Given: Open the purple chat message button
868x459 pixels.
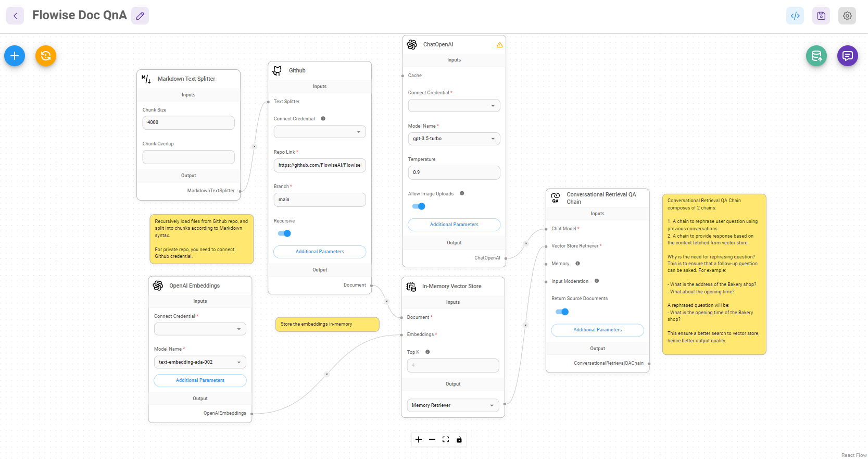Looking at the screenshot, I should [x=848, y=56].
